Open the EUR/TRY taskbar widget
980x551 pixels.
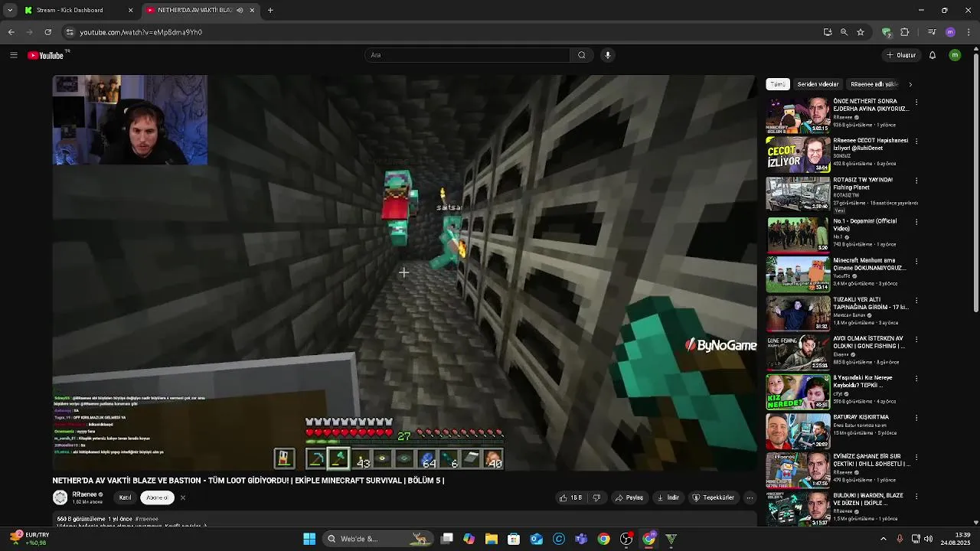pyautogui.click(x=30, y=539)
